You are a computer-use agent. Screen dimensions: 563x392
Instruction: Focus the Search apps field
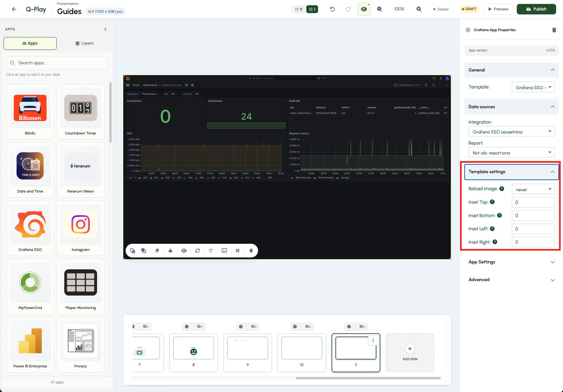pos(57,63)
